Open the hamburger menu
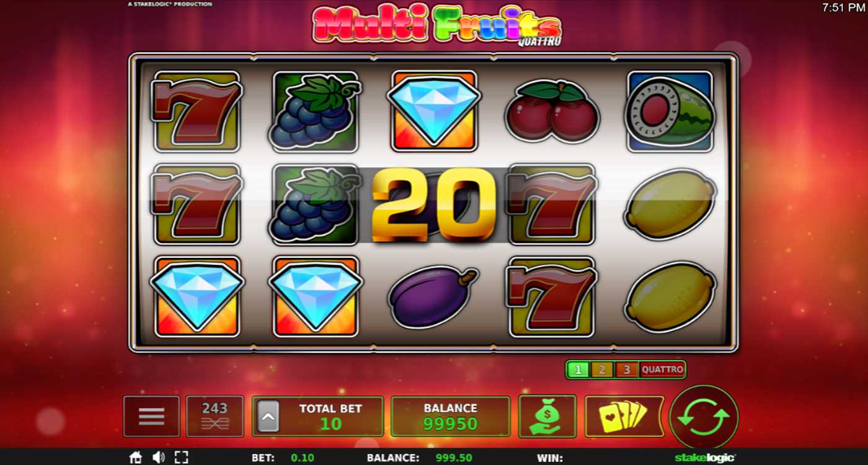Viewport: 868px width, 465px height. coord(151,416)
